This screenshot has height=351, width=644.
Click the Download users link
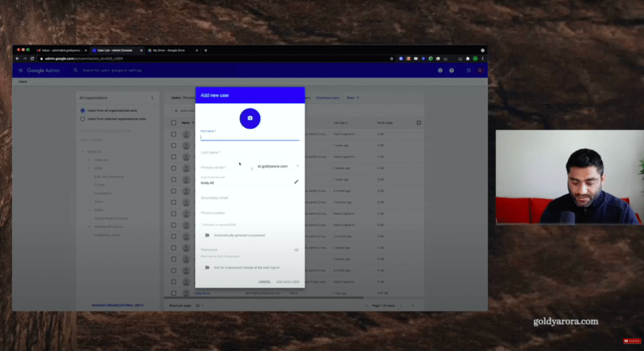click(x=328, y=98)
